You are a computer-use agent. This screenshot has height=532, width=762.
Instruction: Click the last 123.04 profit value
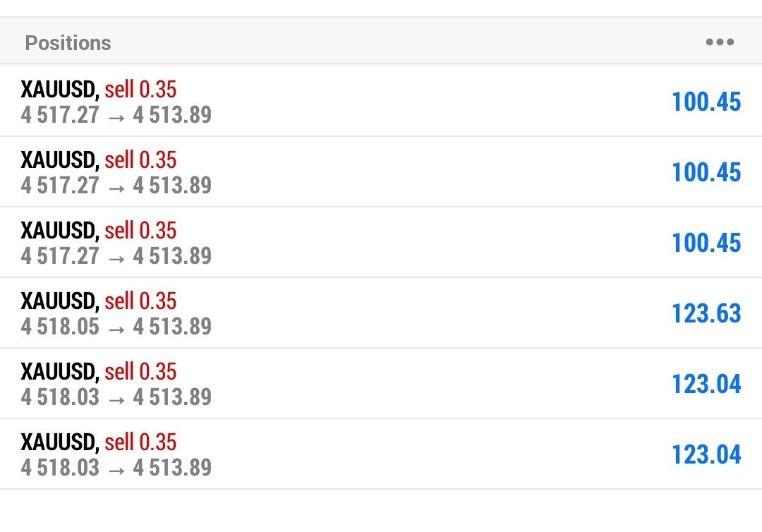click(x=706, y=454)
